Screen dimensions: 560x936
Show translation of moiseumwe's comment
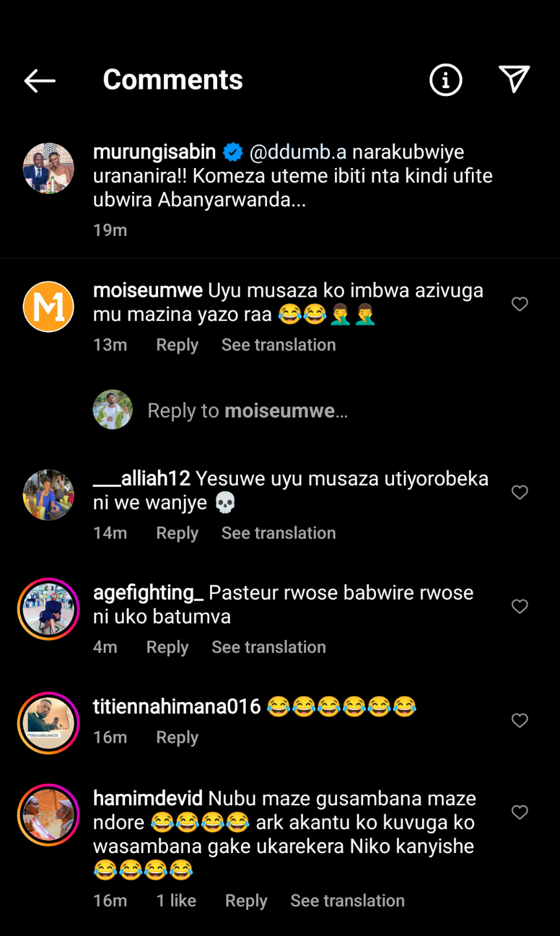pyautogui.click(x=279, y=345)
